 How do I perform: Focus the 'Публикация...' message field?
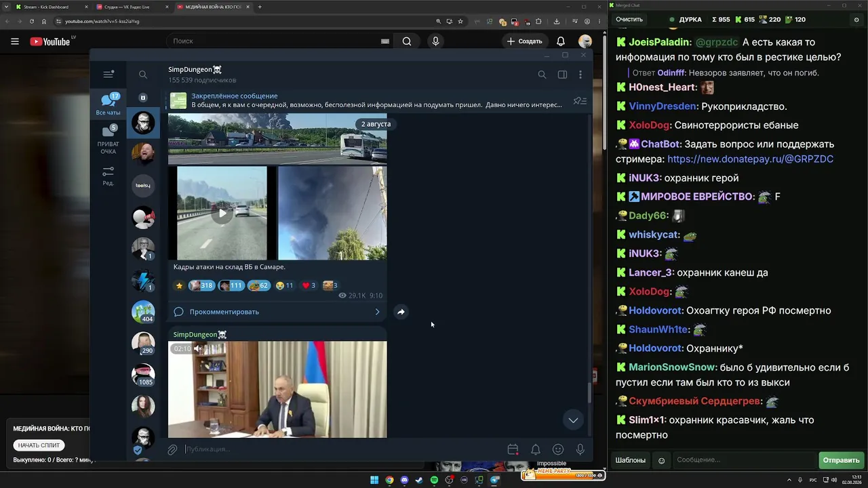pos(342,449)
